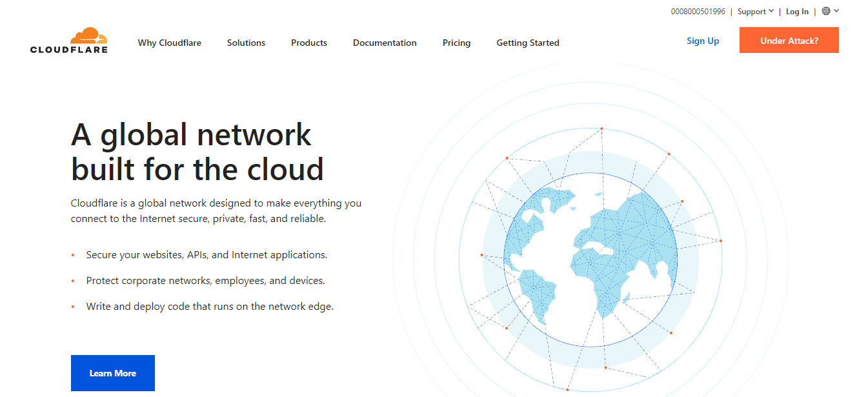Click the Learn More button
The image size is (868, 397).
pos(113,373)
